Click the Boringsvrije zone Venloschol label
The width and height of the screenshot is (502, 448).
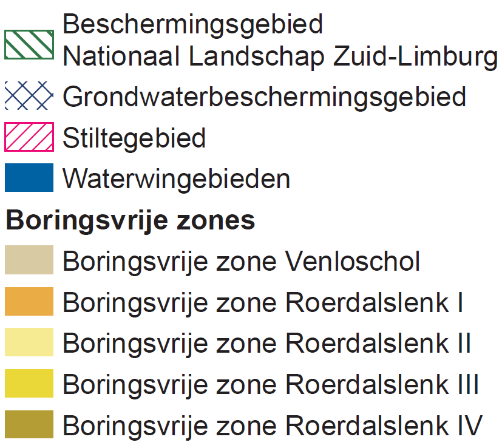[x=242, y=262]
